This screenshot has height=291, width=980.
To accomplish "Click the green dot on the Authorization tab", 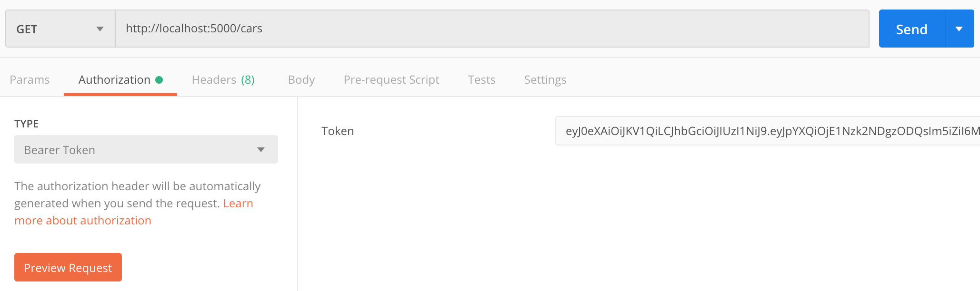I will click(159, 80).
